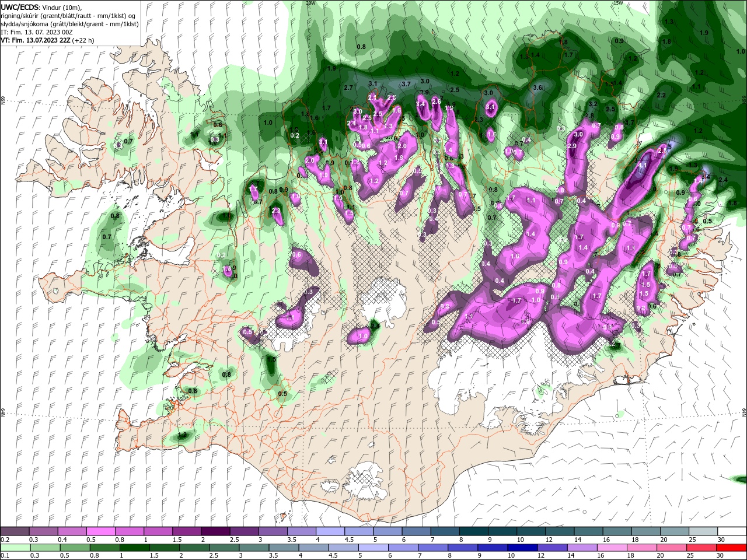Pick the pale green rain swatch between 0.1 and 0.3
Screen dimensions: 747x560
[x=15, y=548]
